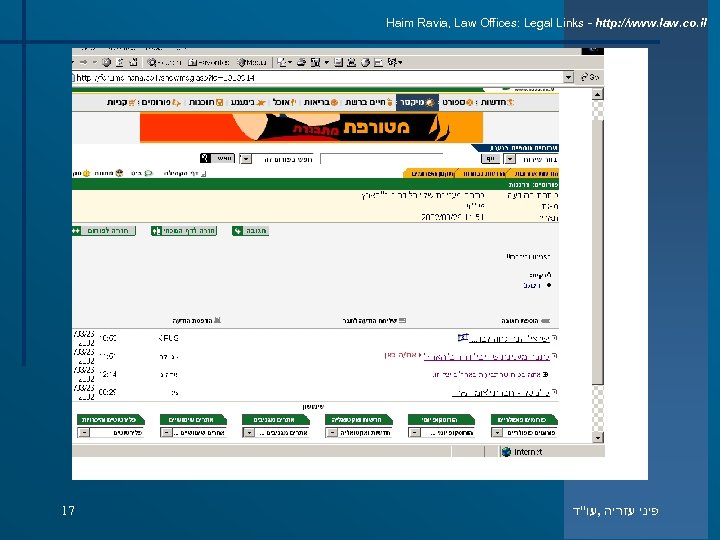Open the Favorites pane from the toolbar
720x540 pixels.
tap(208, 62)
